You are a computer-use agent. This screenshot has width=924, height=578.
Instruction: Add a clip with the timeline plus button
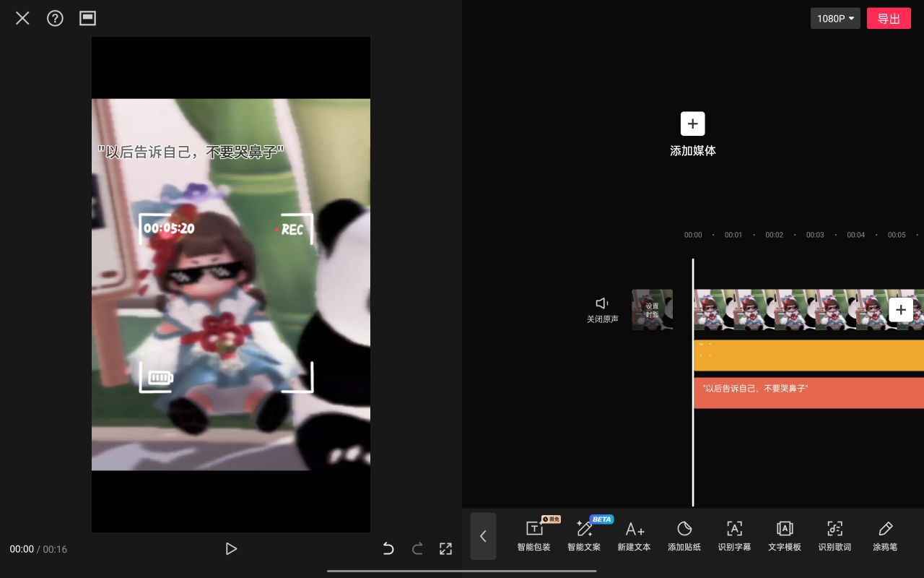(x=901, y=310)
